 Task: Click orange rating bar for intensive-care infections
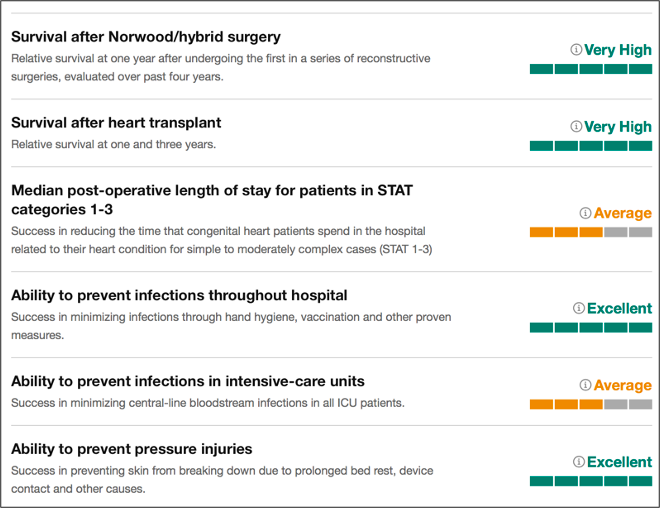590,404
